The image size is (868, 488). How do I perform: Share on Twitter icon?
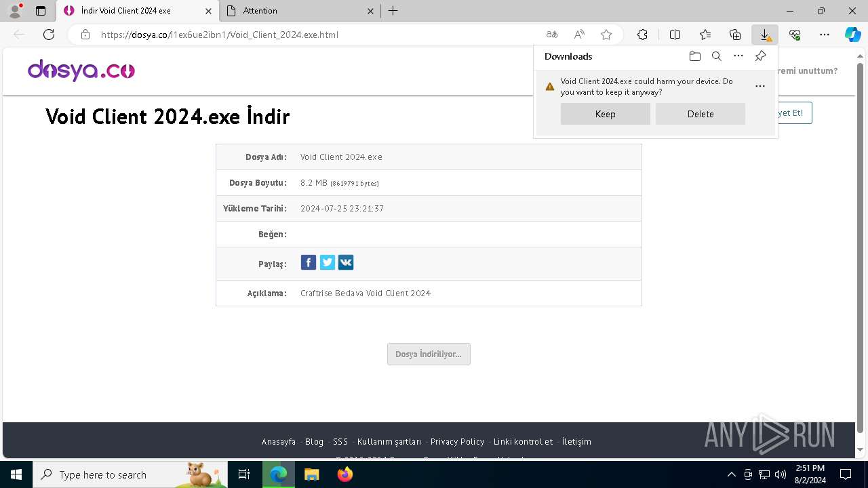328,262
